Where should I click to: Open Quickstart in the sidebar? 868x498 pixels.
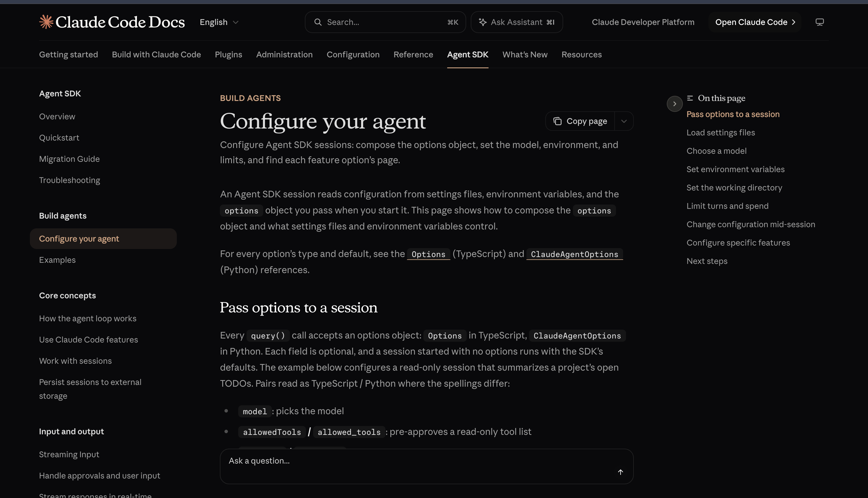(59, 138)
